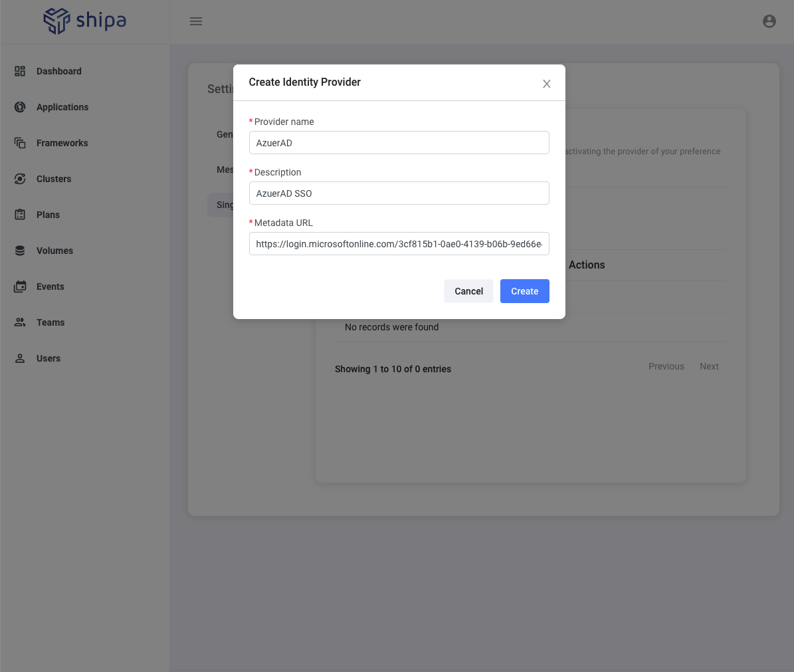Create the identity provider
This screenshot has width=794, height=672.
coord(525,291)
